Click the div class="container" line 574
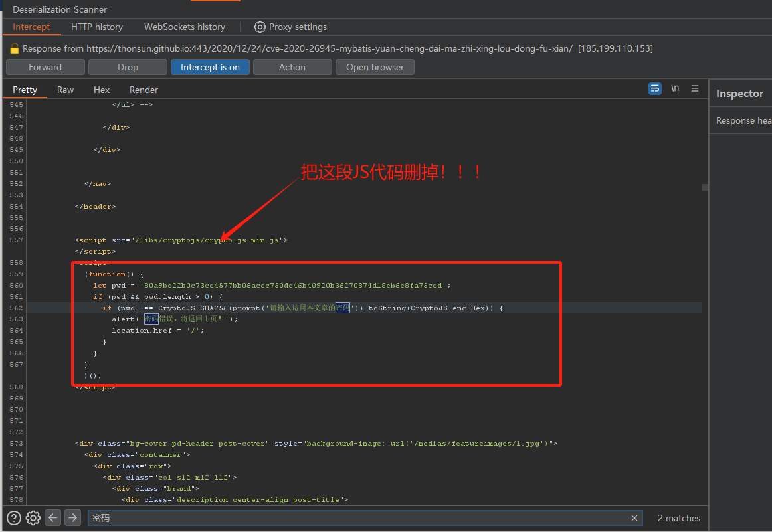This screenshot has height=532, width=772. pos(137,454)
